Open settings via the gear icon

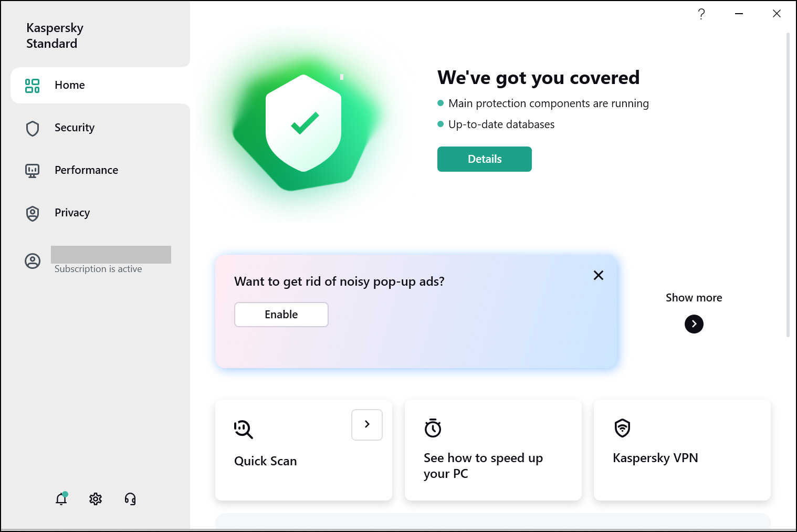96,499
